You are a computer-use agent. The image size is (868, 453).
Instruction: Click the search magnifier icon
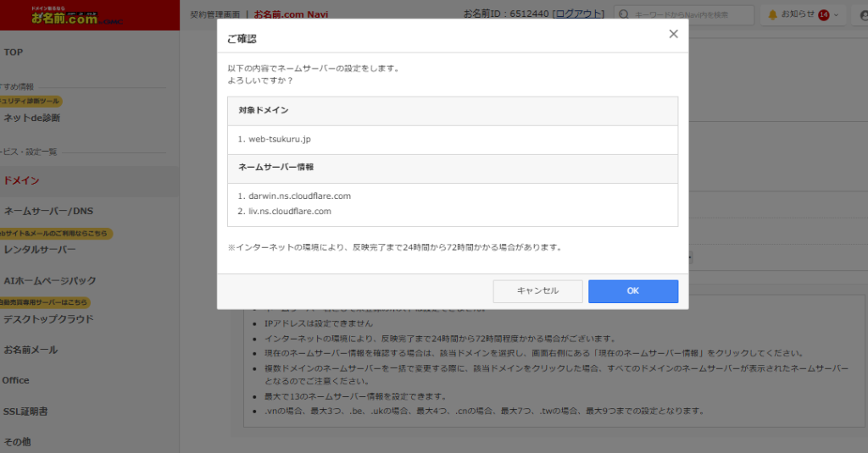[x=624, y=15]
